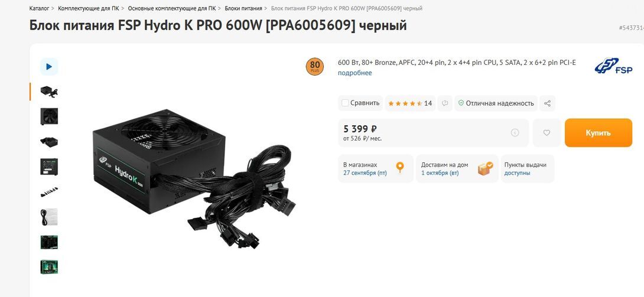Tick the Сравнить checkbox
This screenshot has width=644, height=297.
tap(346, 103)
